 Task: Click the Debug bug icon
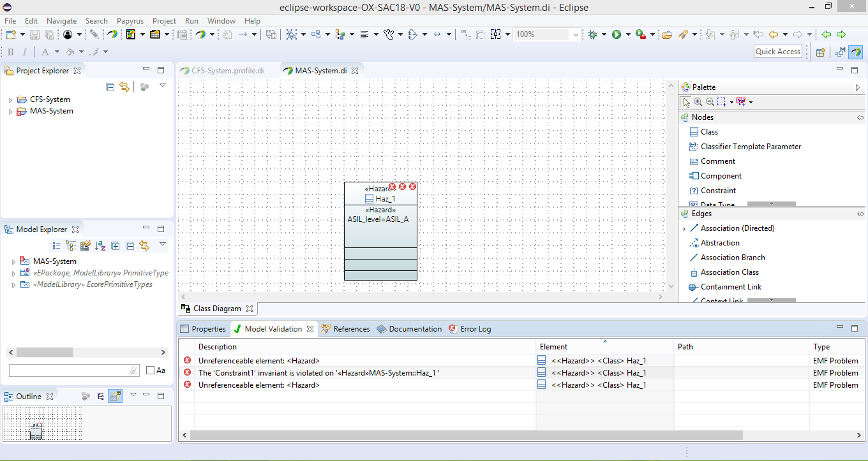point(593,34)
